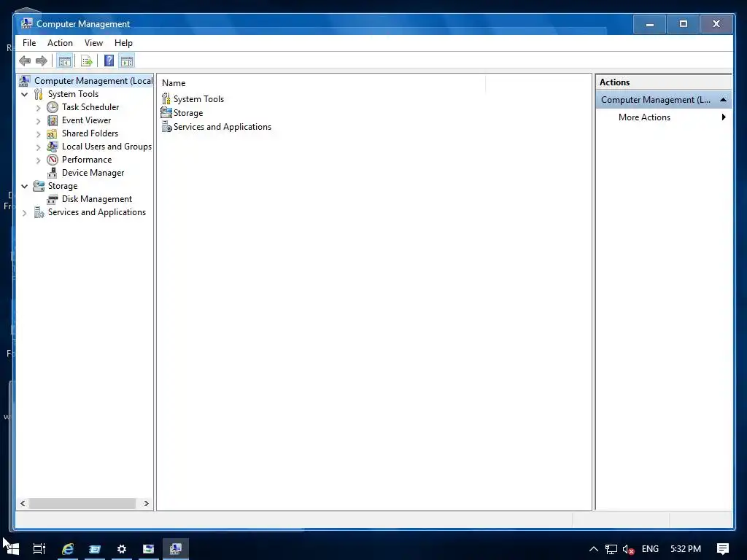This screenshot has width=747, height=560.
Task: Click Computer Management taskbar button
Action: pyautogui.click(x=176, y=549)
